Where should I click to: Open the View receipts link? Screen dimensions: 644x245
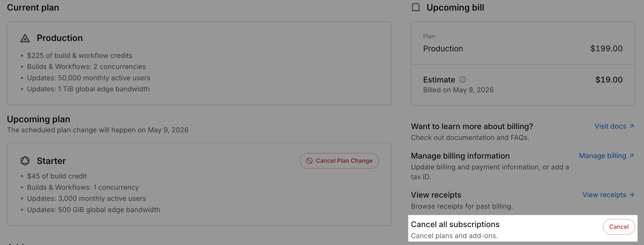pos(604,195)
